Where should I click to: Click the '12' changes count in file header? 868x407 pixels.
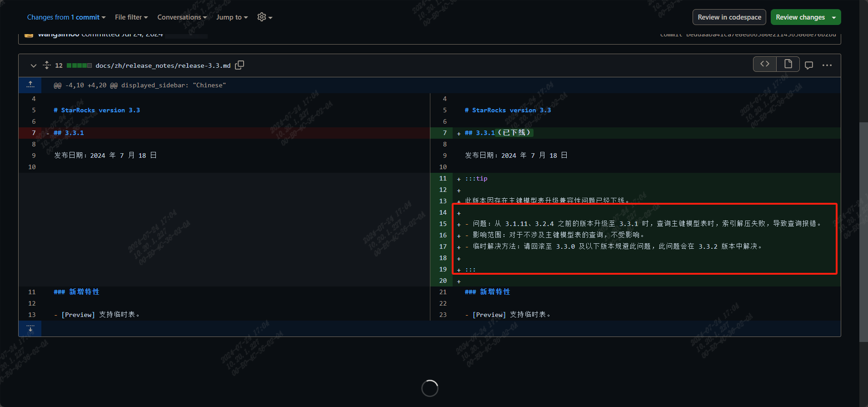tap(59, 65)
